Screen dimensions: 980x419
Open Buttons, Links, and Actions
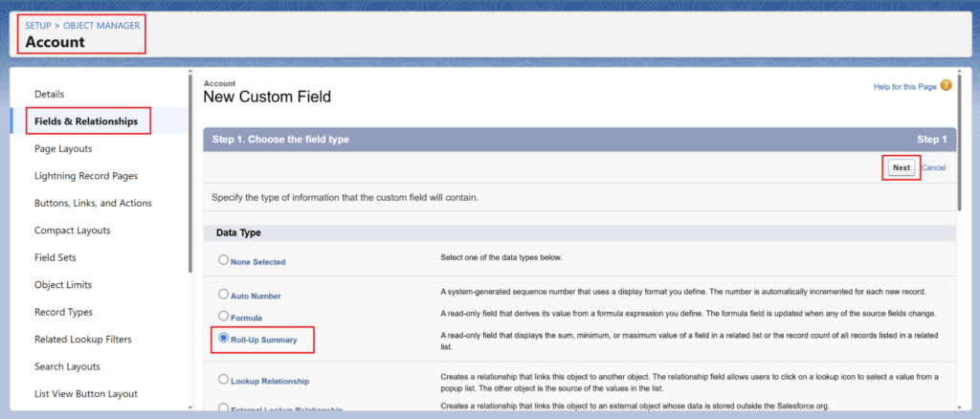click(x=93, y=203)
